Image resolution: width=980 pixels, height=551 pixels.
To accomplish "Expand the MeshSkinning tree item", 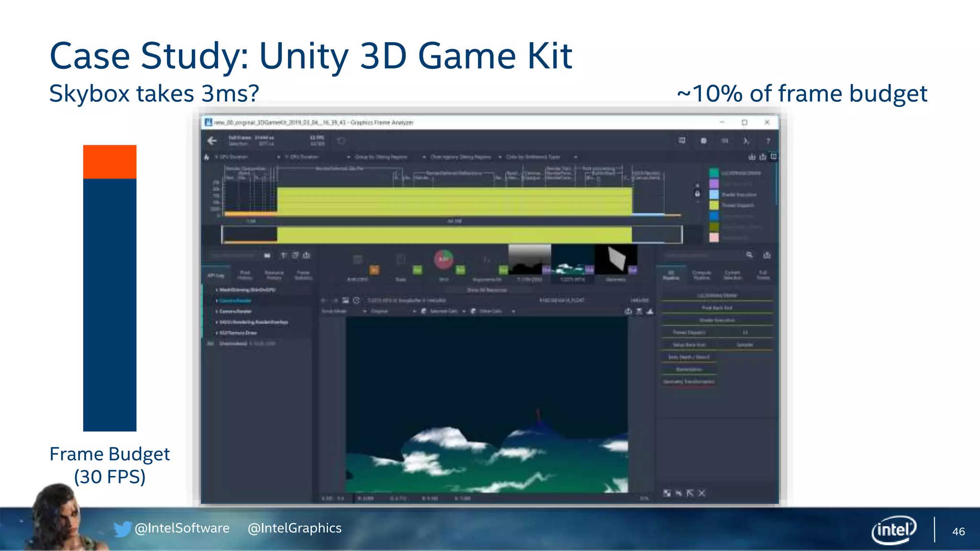I will (x=217, y=290).
